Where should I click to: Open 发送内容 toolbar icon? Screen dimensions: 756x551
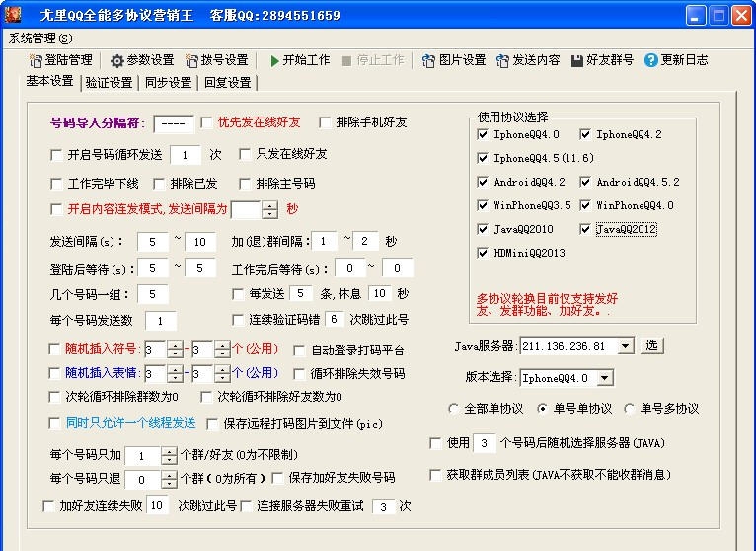pos(502,61)
